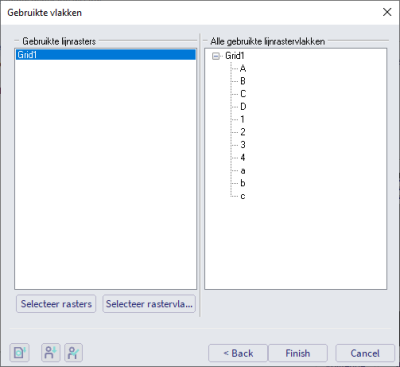Select grid plane 1 in tree
400x367 pixels.
point(242,119)
